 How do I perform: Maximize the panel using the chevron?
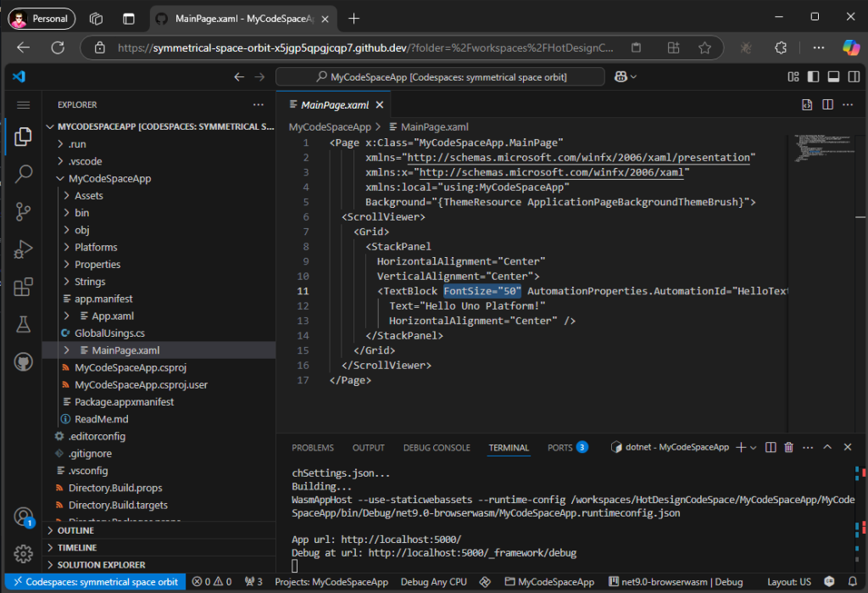(x=827, y=447)
